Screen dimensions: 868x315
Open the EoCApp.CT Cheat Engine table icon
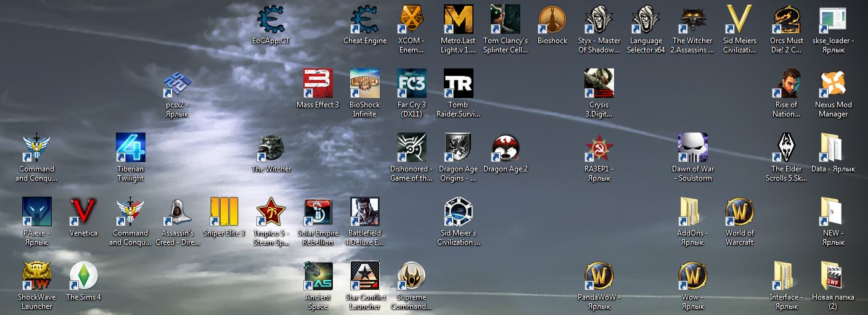click(271, 20)
